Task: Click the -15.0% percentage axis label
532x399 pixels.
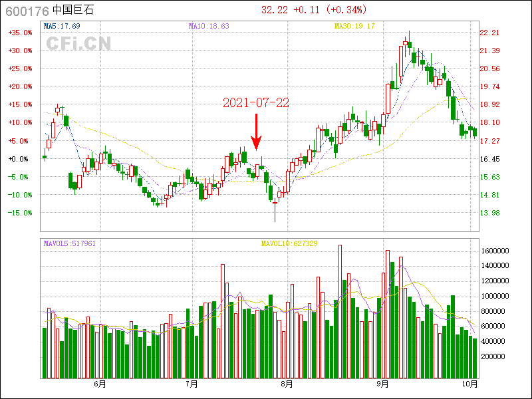Action: coord(21,213)
